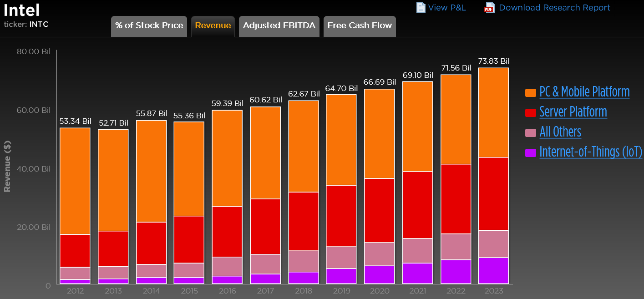Open the PC & Mobile Platform legend link
Image resolution: width=644 pixels, height=299 pixels.
pos(584,92)
